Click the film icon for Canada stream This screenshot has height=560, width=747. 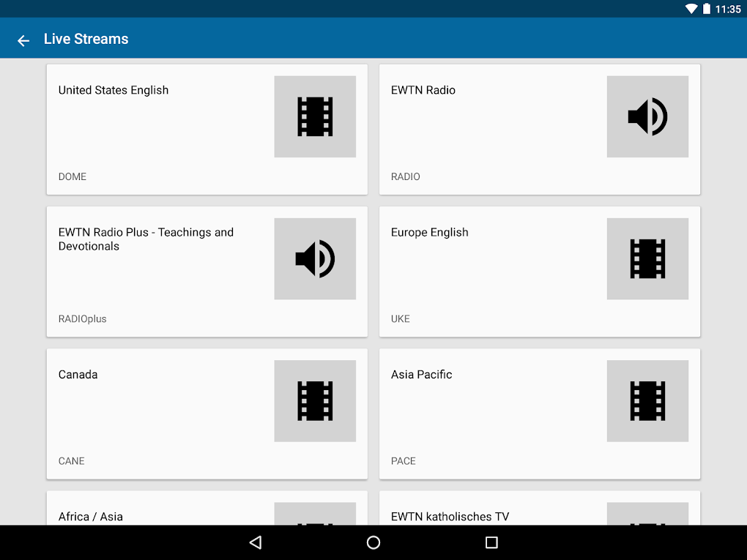(x=315, y=400)
